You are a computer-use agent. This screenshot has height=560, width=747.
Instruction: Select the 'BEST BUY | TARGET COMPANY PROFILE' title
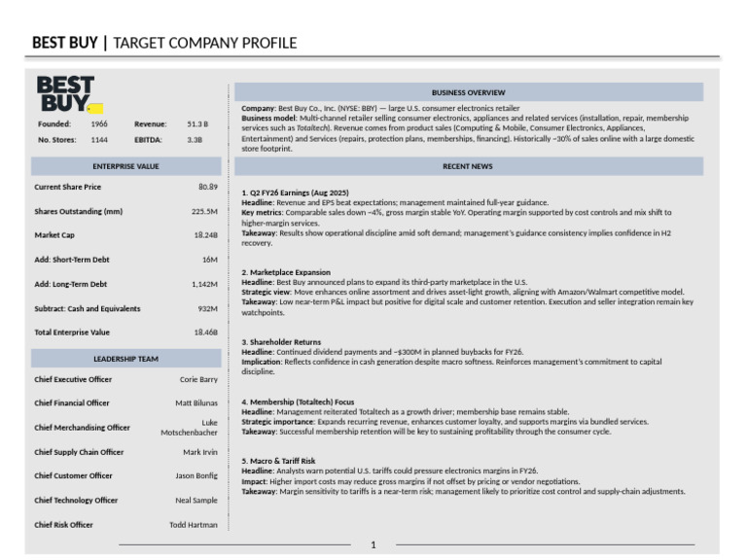click(x=164, y=43)
